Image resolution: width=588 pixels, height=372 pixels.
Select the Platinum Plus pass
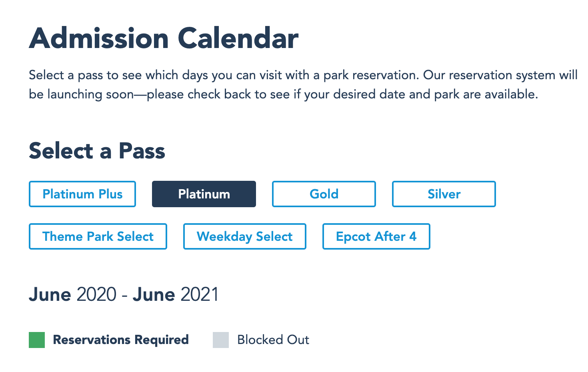coord(82,194)
